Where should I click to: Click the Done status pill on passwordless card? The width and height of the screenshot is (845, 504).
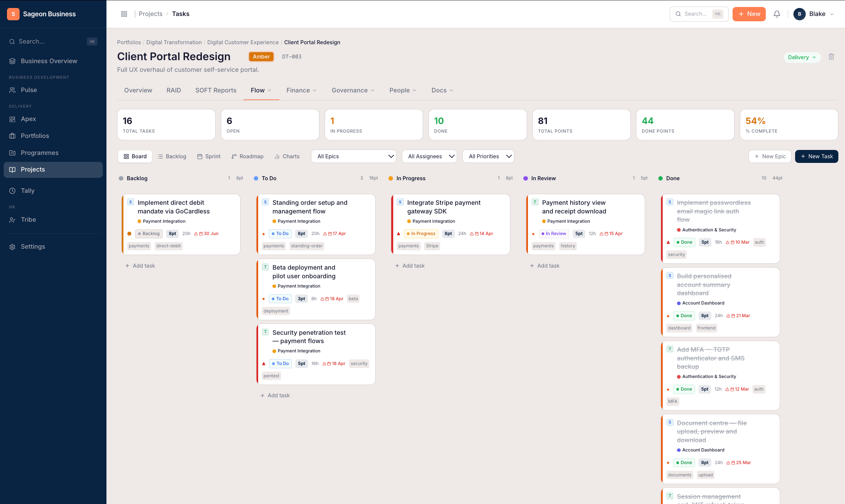coord(684,242)
